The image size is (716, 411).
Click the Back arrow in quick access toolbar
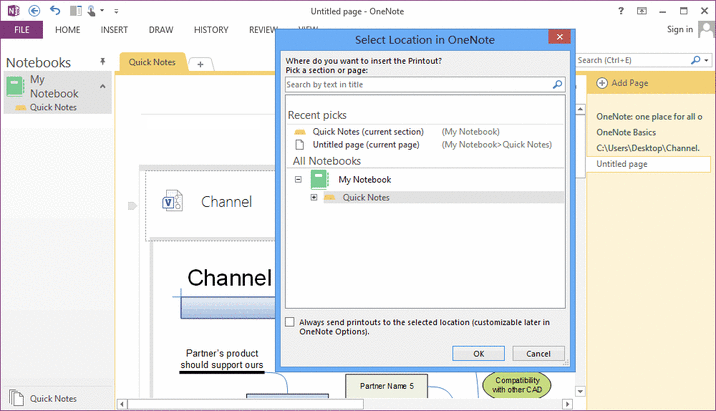[34, 11]
